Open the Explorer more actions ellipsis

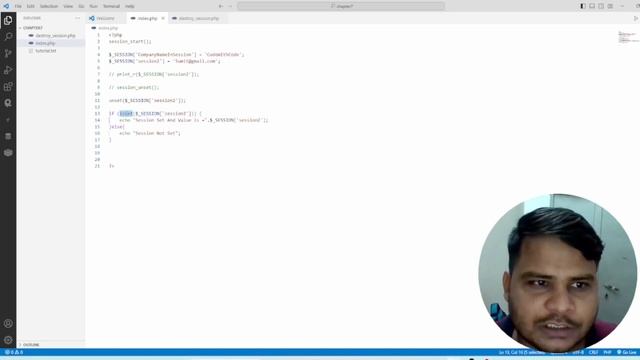click(78, 18)
